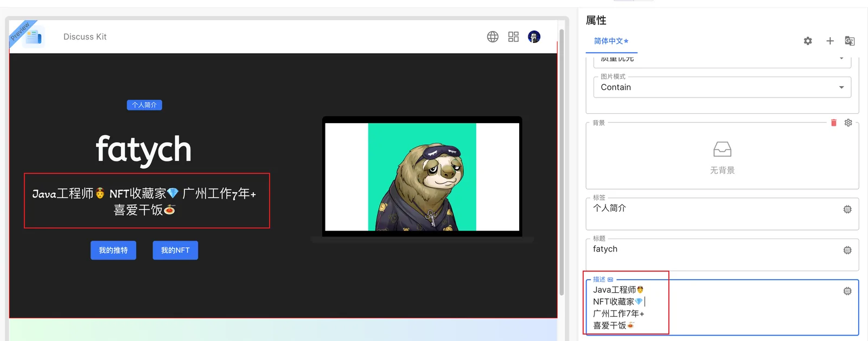Click the 无背景 text in background section
Image resolution: width=868 pixels, height=341 pixels.
pos(722,170)
